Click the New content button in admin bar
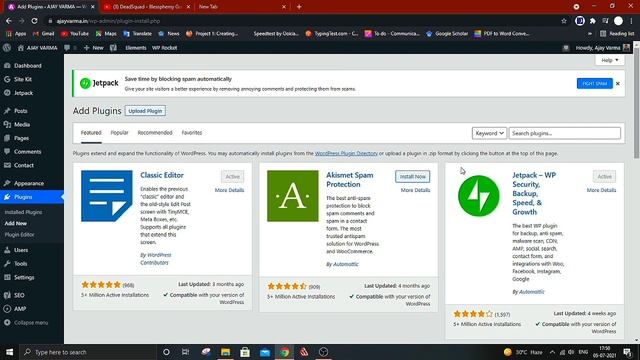 (93, 48)
